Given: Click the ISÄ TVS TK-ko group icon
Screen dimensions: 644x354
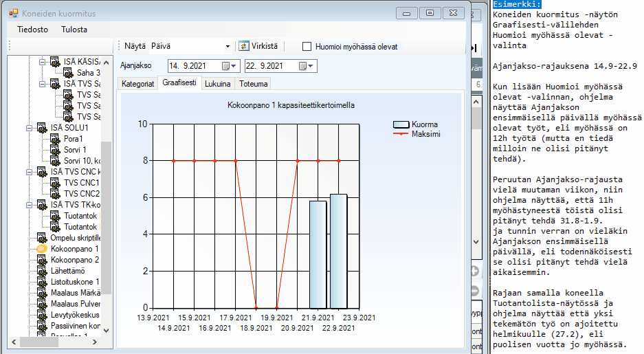Looking at the screenshot, I should click(43, 205).
